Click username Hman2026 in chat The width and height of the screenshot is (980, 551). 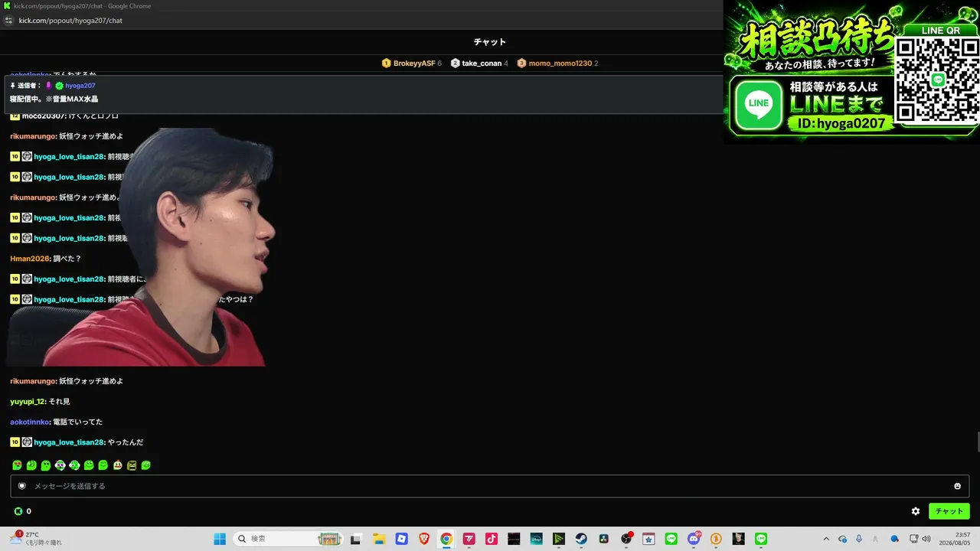[x=30, y=259]
